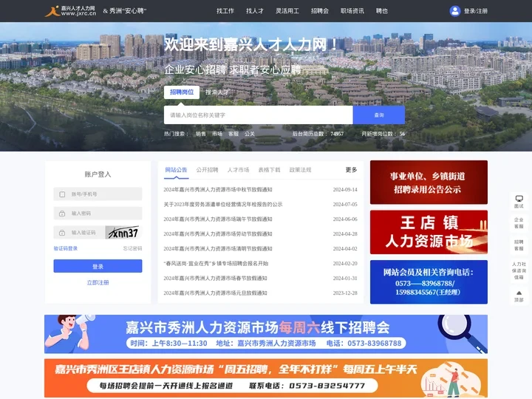Select the 表格下载 tab

pos(269,170)
